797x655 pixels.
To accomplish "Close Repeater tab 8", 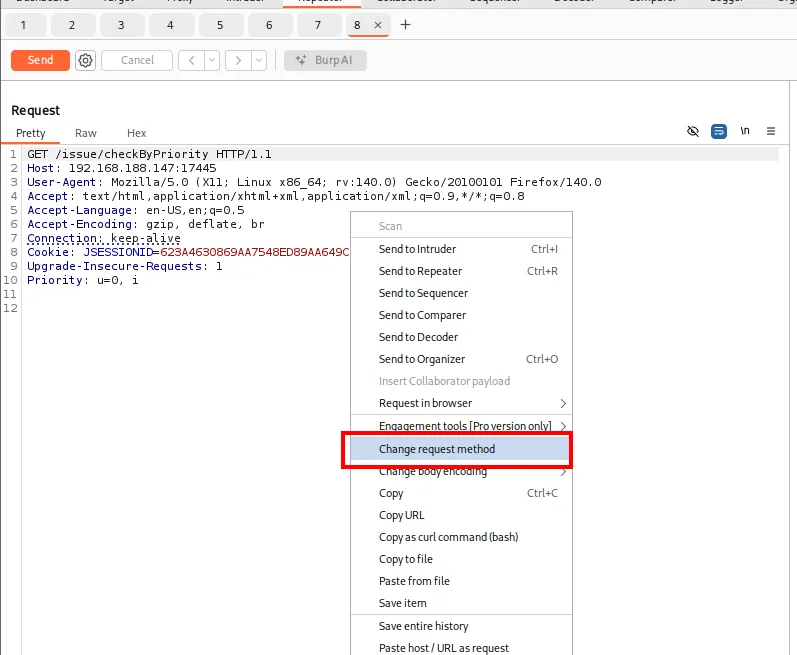I will (378, 25).
